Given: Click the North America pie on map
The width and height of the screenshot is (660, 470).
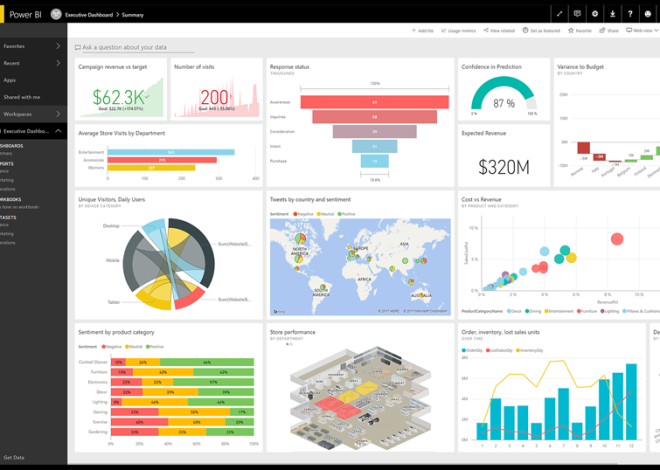Looking at the screenshot, I should [300, 239].
